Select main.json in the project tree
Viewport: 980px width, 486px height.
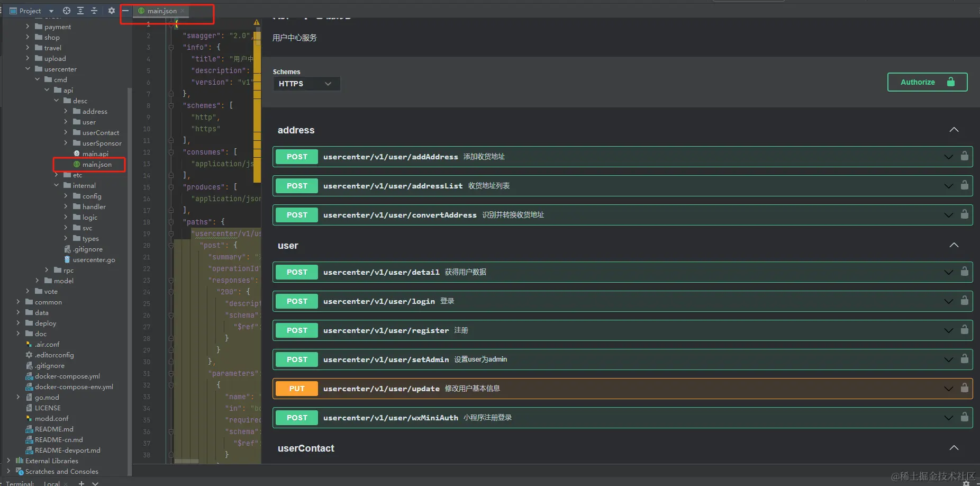97,164
